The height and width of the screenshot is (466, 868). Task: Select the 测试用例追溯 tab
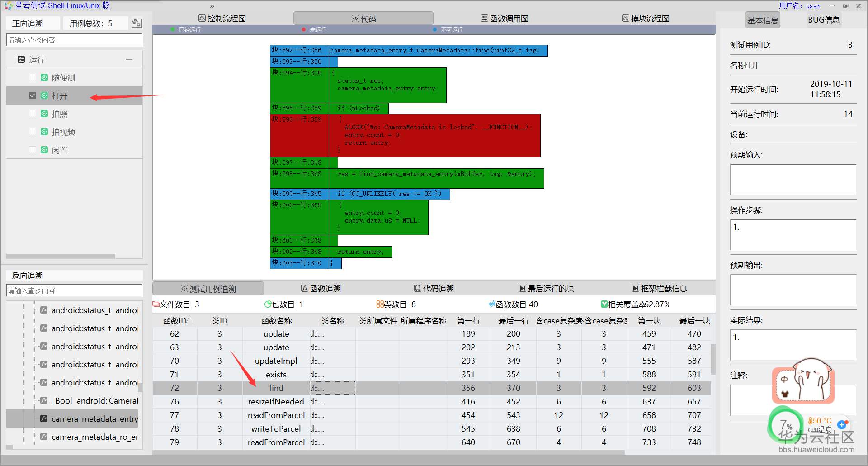coord(208,289)
